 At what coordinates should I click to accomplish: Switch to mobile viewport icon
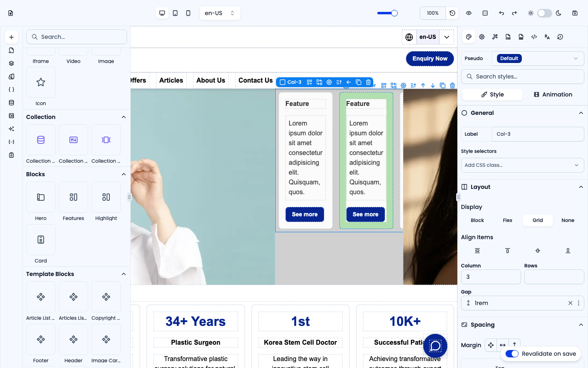[x=188, y=13]
